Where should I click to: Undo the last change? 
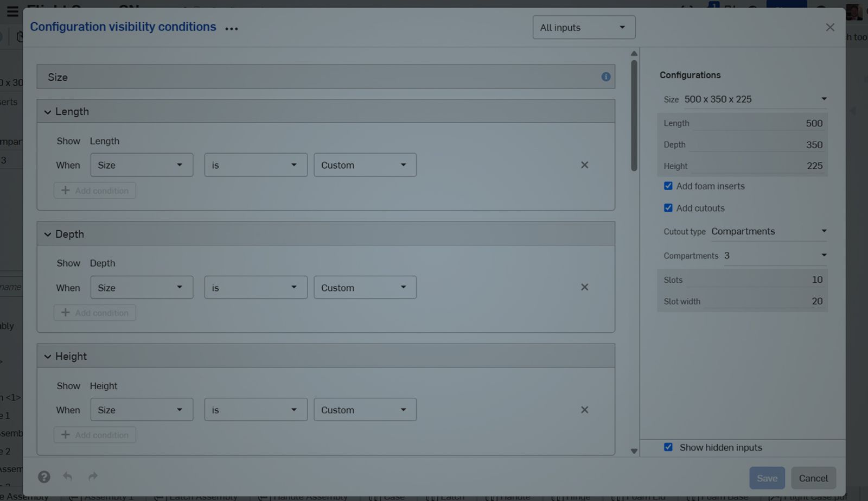tap(68, 477)
